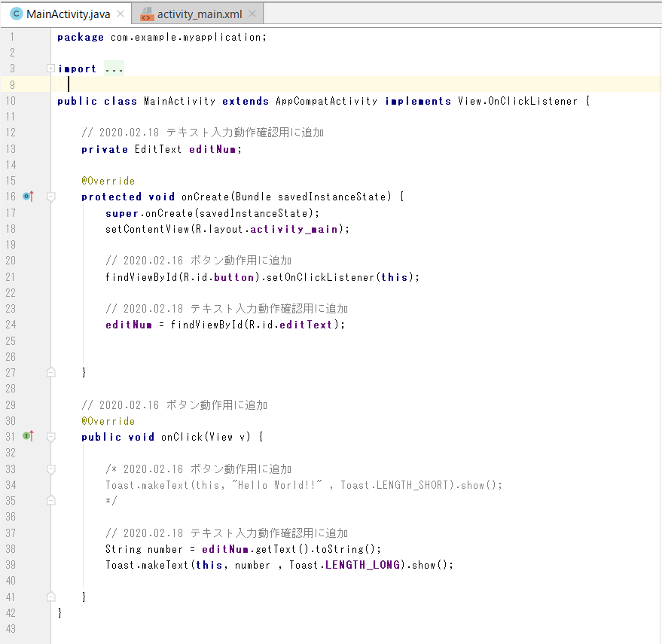Click onClick method name on line 31

tap(182, 437)
